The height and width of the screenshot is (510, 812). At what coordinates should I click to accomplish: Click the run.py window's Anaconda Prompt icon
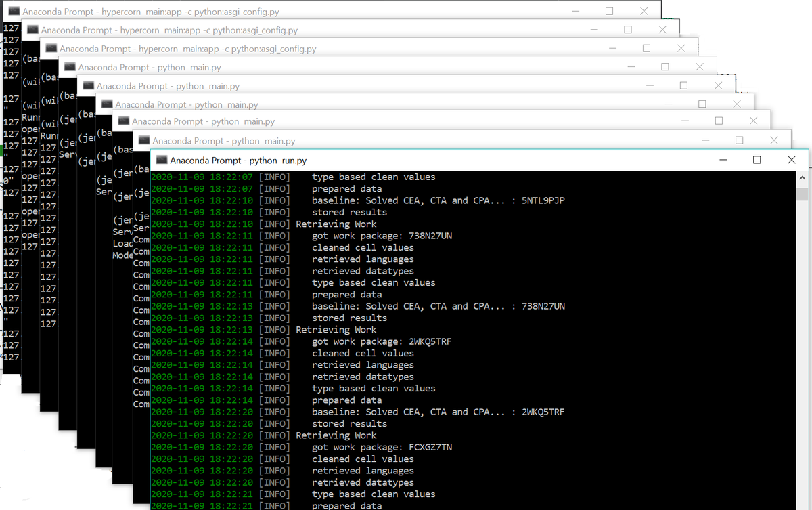162,161
